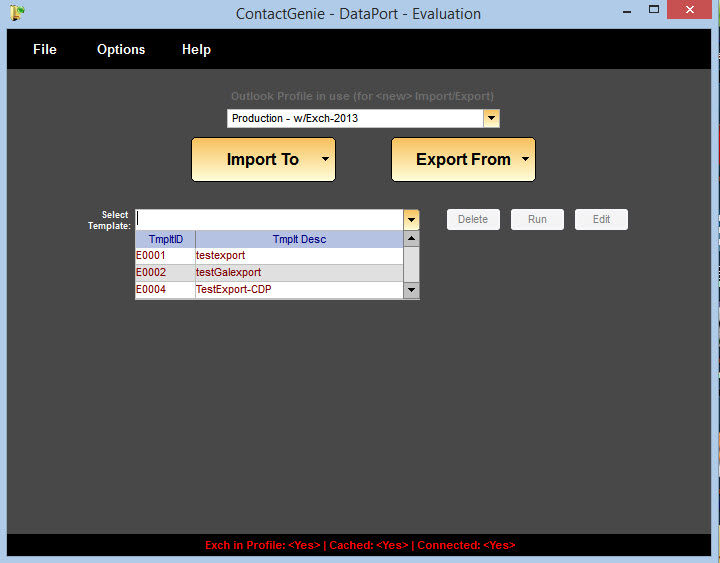Click the Exch in Profile status text
Image resolution: width=720 pixels, height=563 pixels.
coord(263,545)
